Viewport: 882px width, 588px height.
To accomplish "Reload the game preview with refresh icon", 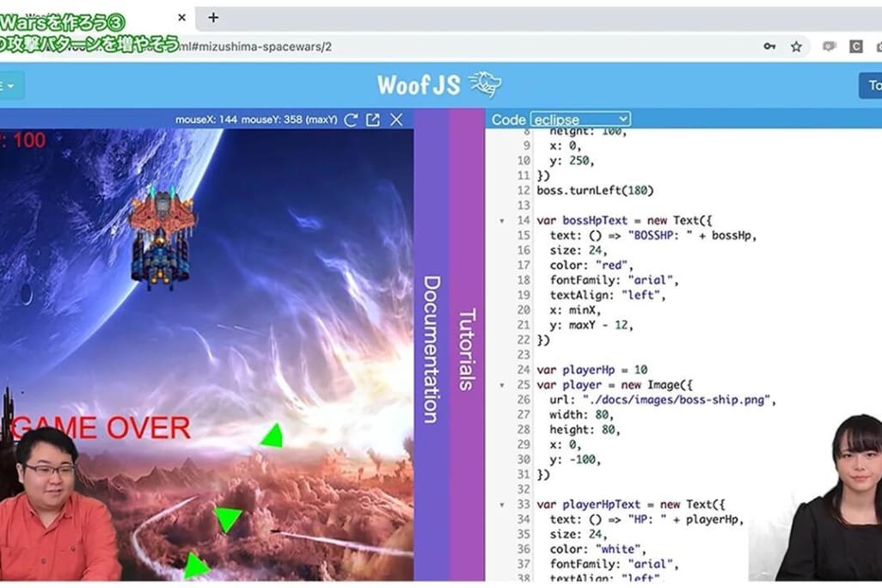I will pos(351,120).
